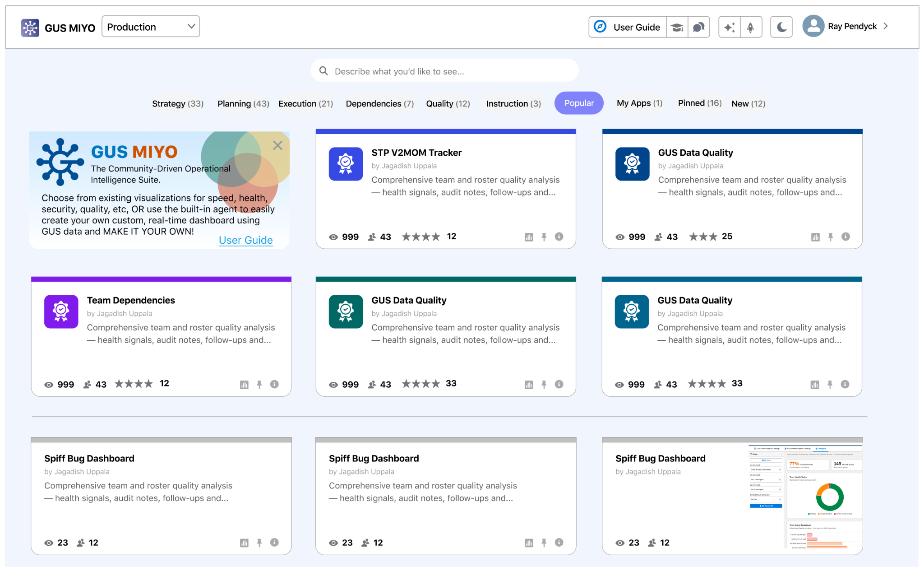Open the chat bubbles feedback icon
The height and width of the screenshot is (567, 924).
(x=698, y=27)
